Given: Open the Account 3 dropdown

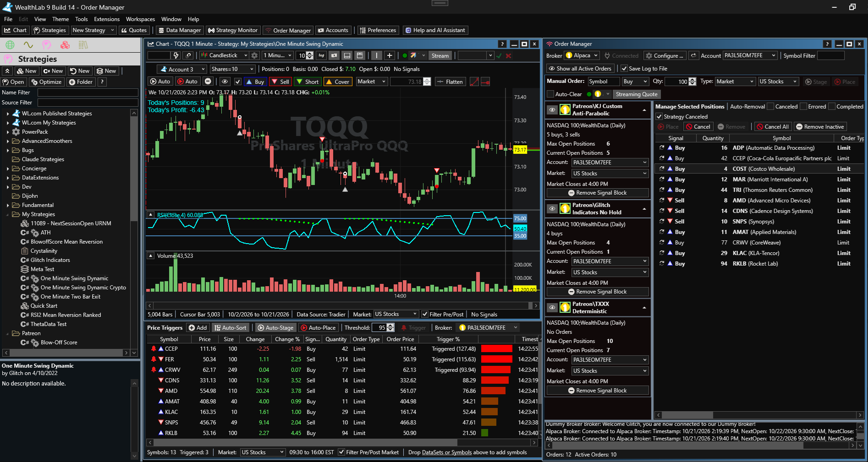Looking at the screenshot, I should pyautogui.click(x=182, y=69).
